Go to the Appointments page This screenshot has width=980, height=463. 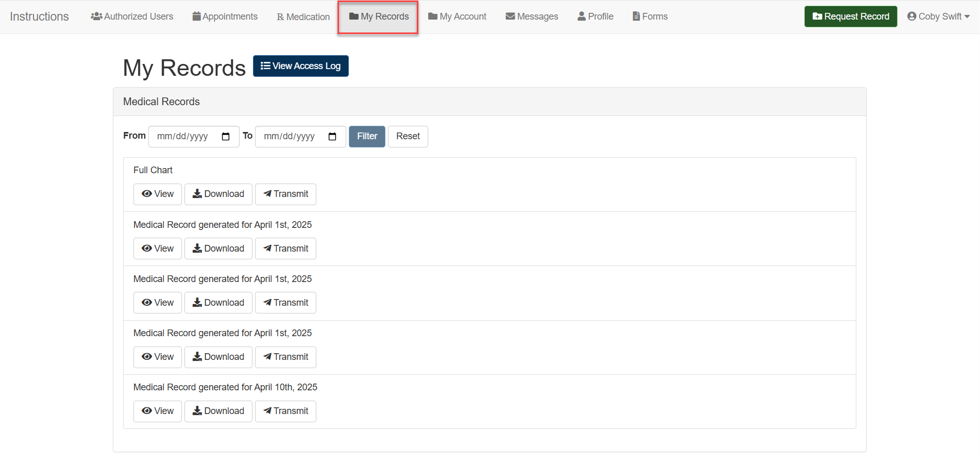(x=225, y=16)
